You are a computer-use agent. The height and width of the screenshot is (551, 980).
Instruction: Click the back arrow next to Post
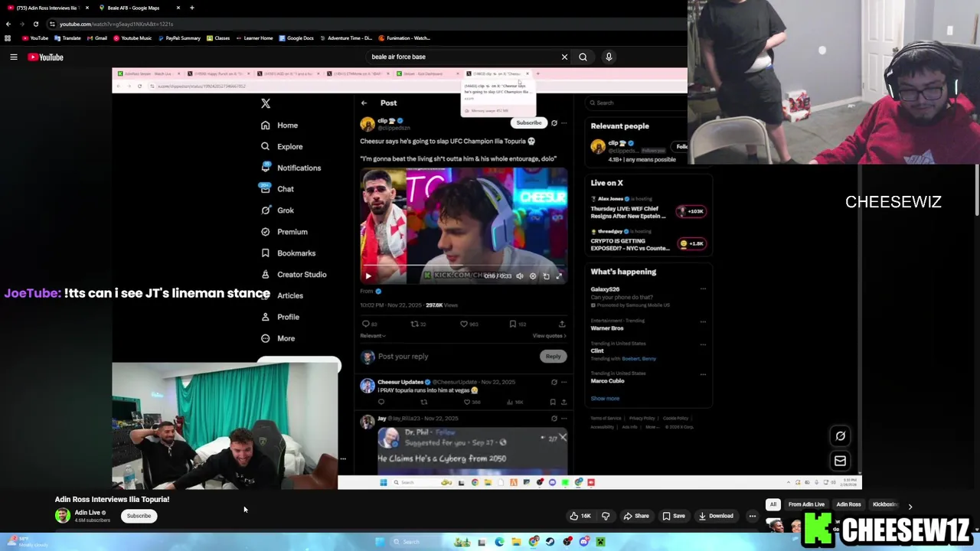click(x=364, y=103)
